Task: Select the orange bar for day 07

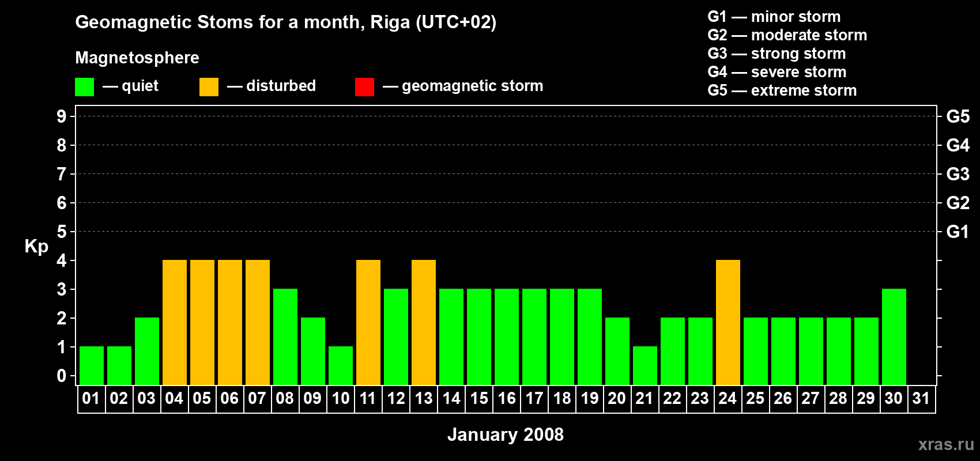Action: click(258, 322)
